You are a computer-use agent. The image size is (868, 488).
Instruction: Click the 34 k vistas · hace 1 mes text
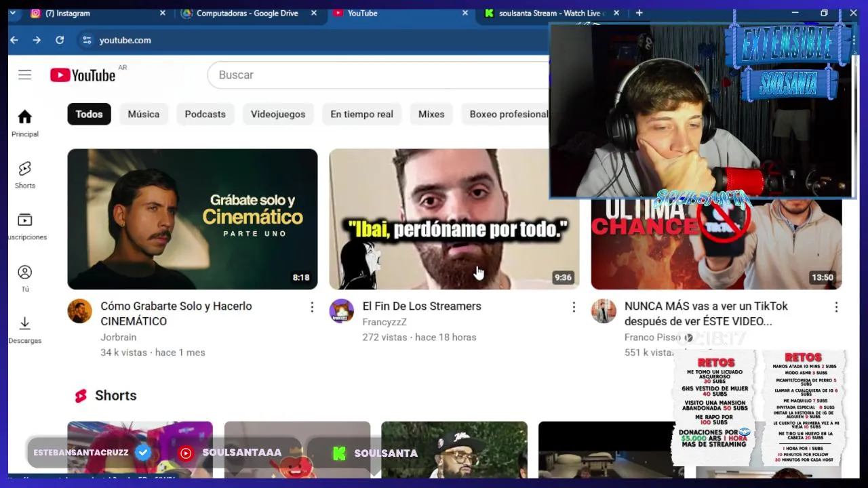[153, 352]
